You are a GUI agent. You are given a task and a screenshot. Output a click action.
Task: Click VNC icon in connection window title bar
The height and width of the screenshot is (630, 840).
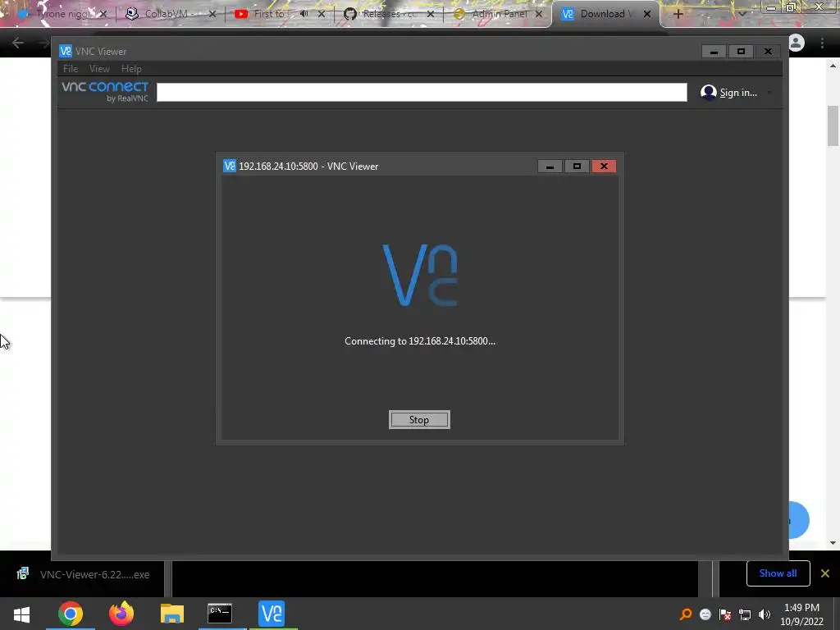(x=230, y=166)
